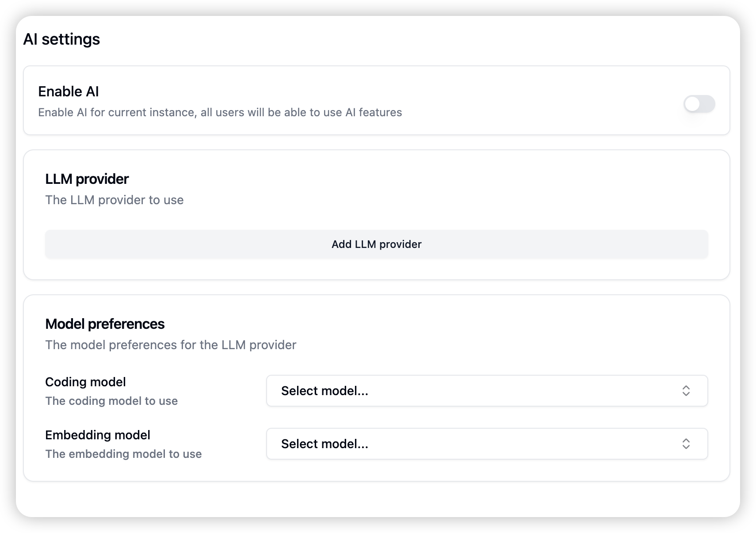This screenshot has height=533, width=756.
Task: Click "The LLM provider to use" text
Action: [x=114, y=200]
